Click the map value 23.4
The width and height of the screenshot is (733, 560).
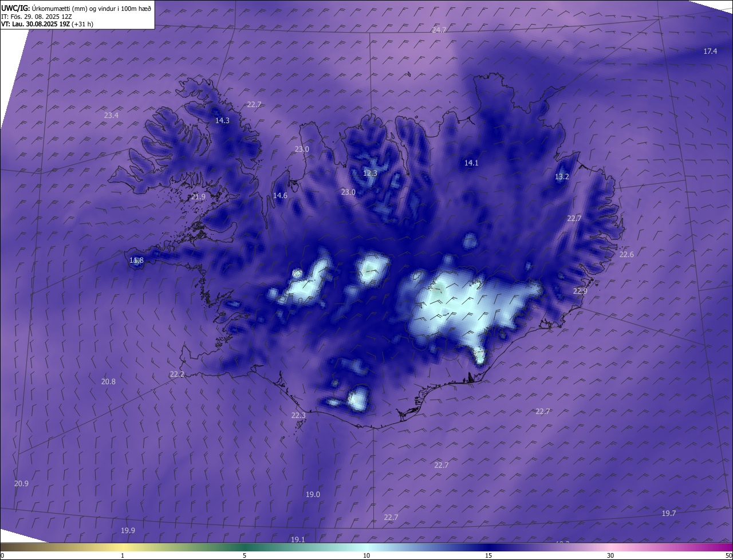[111, 116]
